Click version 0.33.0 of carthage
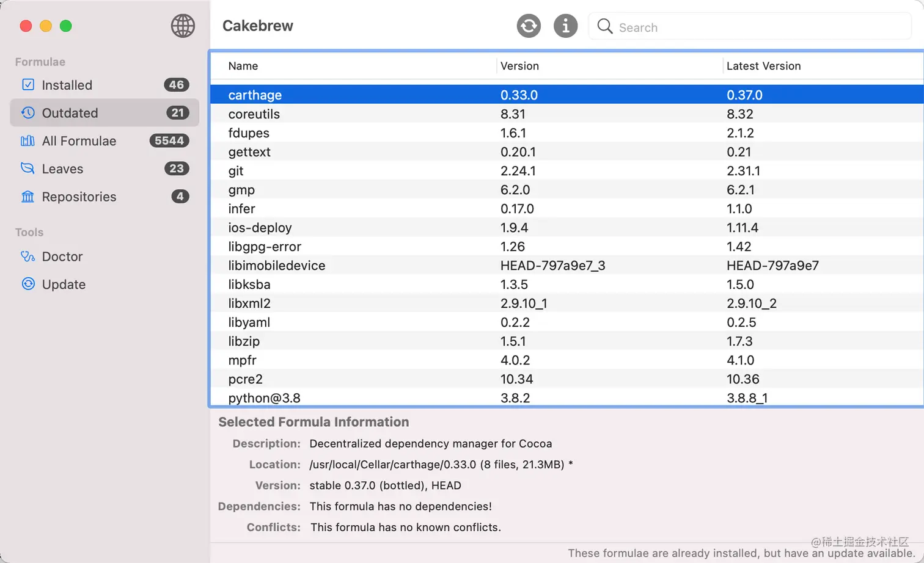This screenshot has height=563, width=924. (519, 95)
